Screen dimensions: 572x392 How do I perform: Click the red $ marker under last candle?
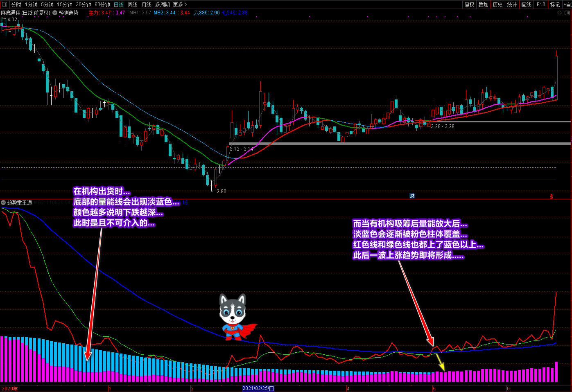pos(552,196)
